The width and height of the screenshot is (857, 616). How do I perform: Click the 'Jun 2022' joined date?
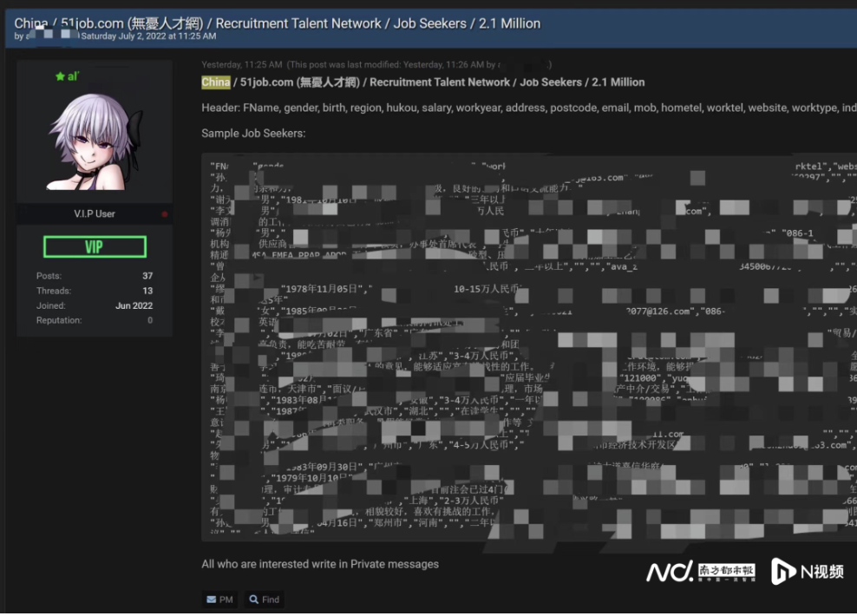point(134,305)
